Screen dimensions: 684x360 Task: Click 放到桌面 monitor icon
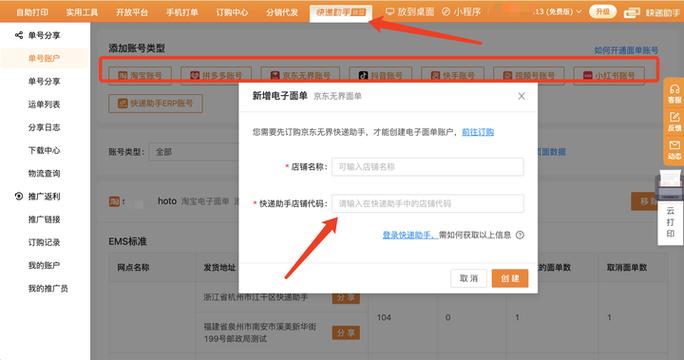click(x=390, y=12)
